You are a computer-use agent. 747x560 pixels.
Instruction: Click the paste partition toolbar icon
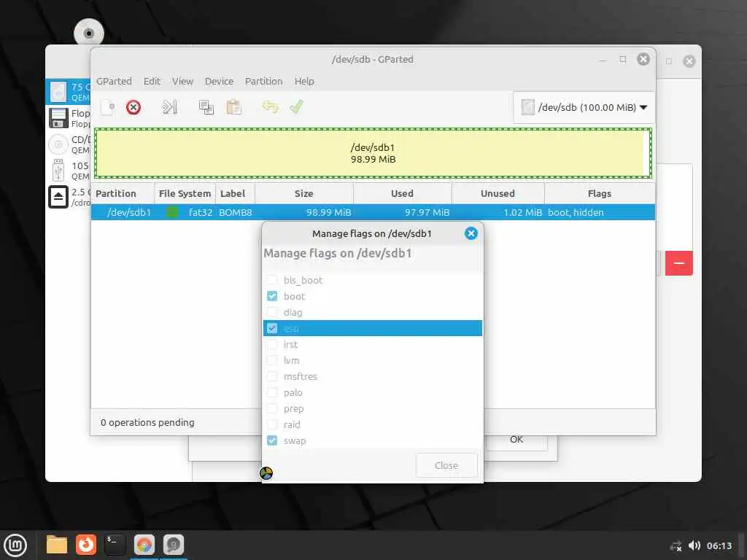(233, 107)
